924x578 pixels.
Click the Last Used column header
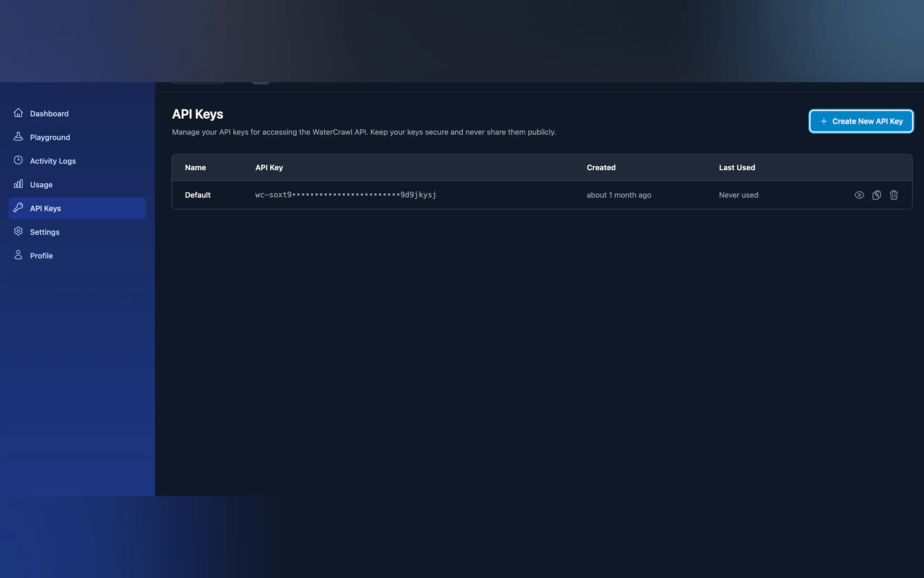tap(736, 167)
